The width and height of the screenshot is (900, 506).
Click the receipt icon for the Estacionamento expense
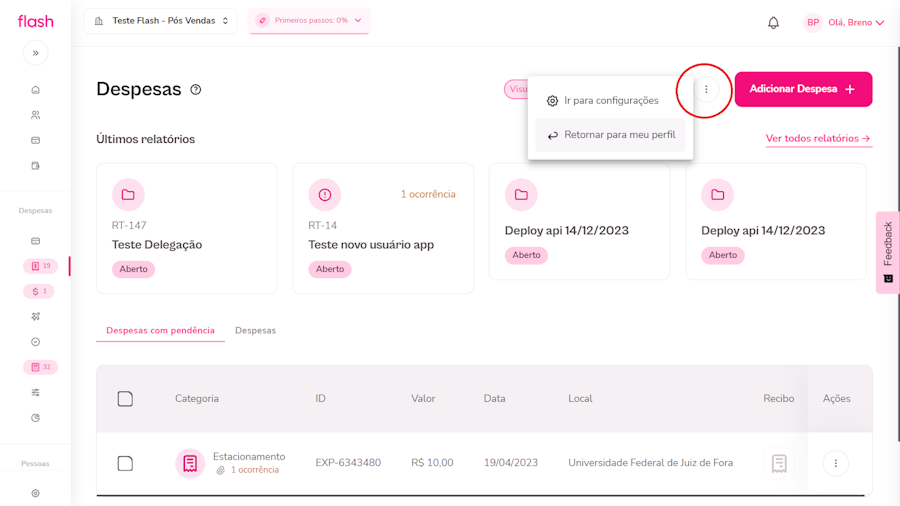(x=779, y=463)
